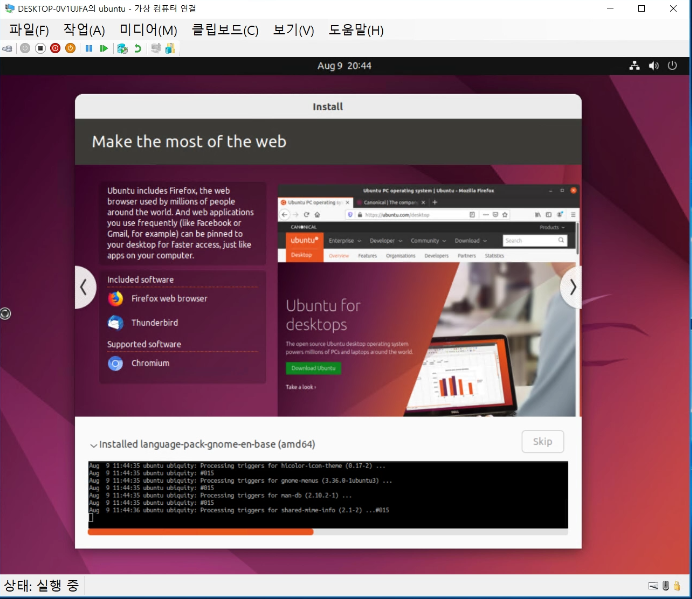692x599 pixels.
Task: Open the 클립보드(C) menu
Action: 225,30
